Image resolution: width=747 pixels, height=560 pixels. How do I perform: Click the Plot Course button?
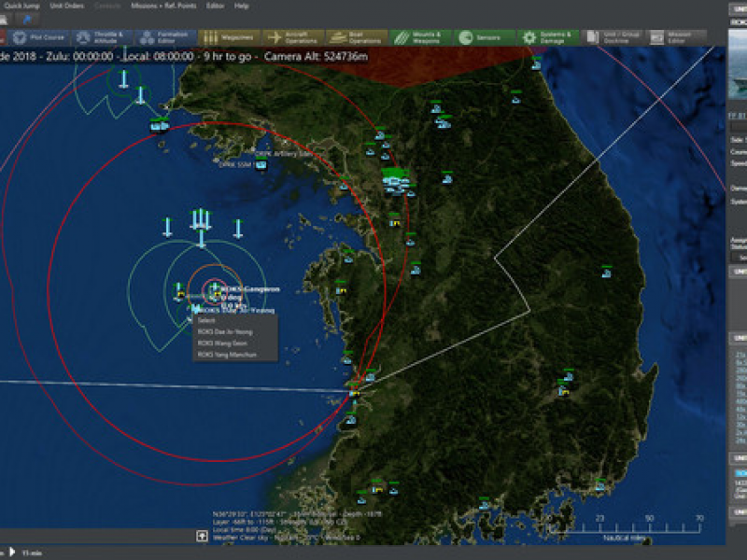(38, 37)
